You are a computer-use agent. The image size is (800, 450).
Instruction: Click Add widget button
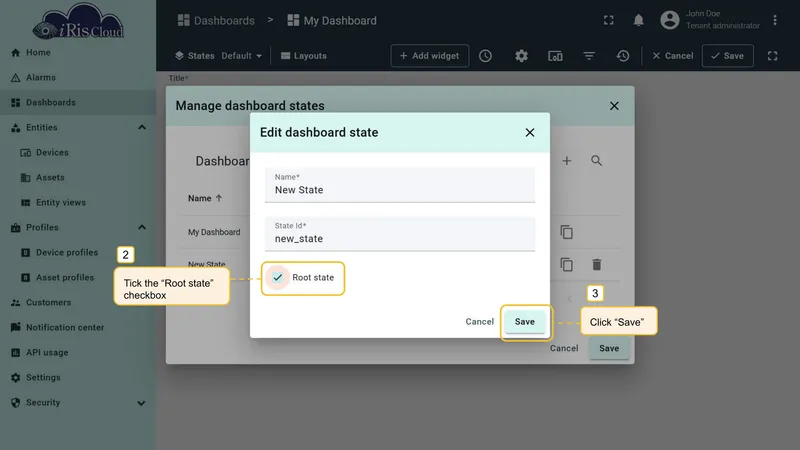[x=430, y=56]
